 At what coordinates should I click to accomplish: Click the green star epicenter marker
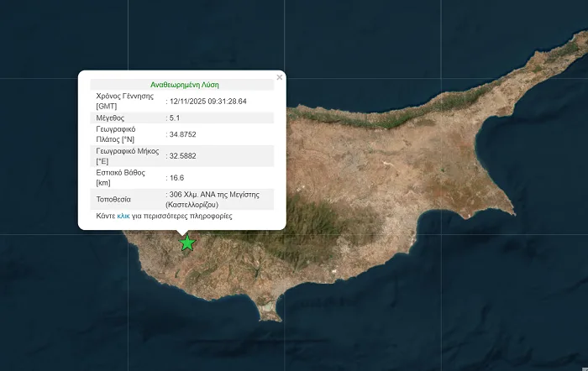pos(186,243)
